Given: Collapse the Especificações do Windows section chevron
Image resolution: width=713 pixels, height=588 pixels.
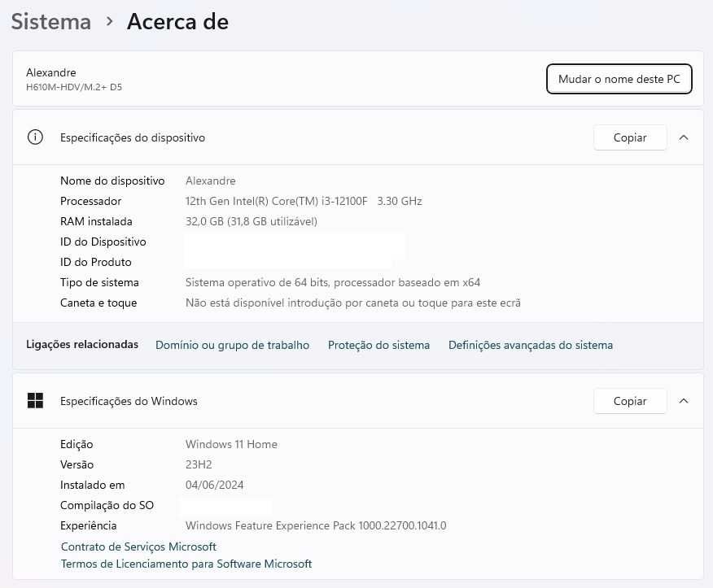Looking at the screenshot, I should tap(684, 401).
